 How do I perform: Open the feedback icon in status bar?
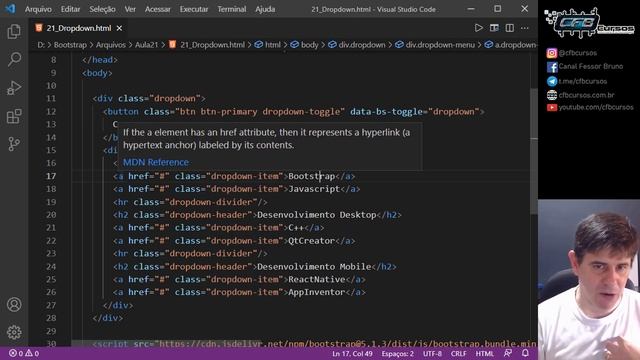pos(508,353)
